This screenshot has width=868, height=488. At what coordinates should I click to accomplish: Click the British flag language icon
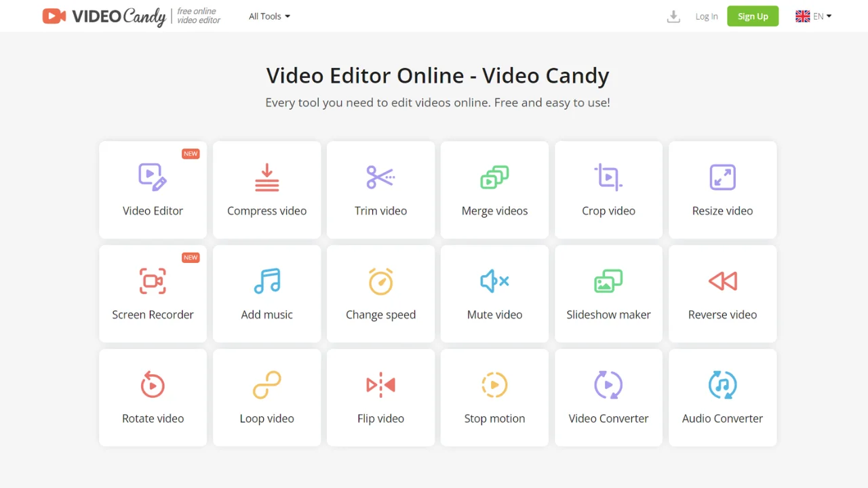pyautogui.click(x=802, y=16)
